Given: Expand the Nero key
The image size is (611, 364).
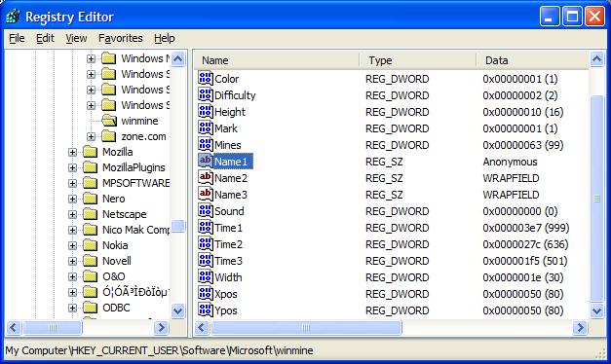Looking at the screenshot, I should [x=72, y=199].
